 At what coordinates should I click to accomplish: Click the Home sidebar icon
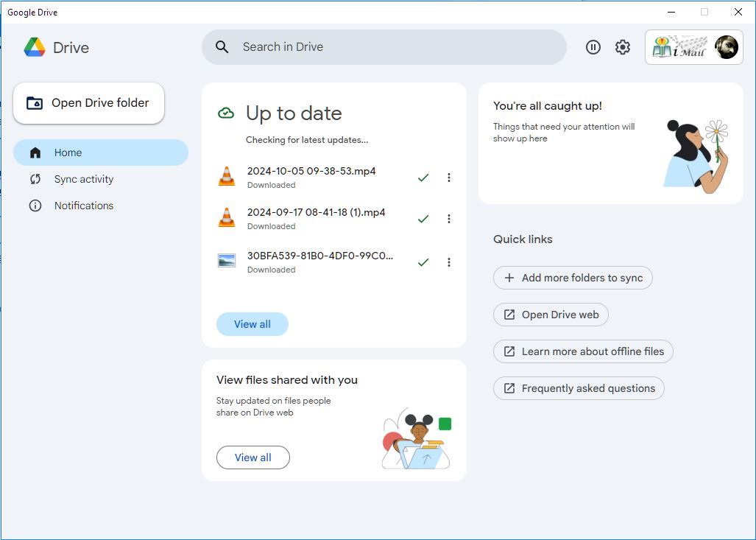tap(35, 152)
